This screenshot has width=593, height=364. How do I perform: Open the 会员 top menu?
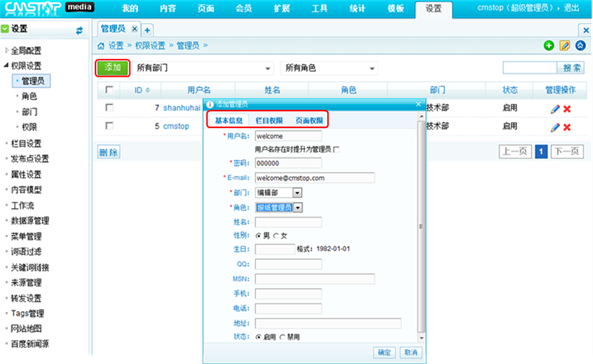(x=244, y=8)
